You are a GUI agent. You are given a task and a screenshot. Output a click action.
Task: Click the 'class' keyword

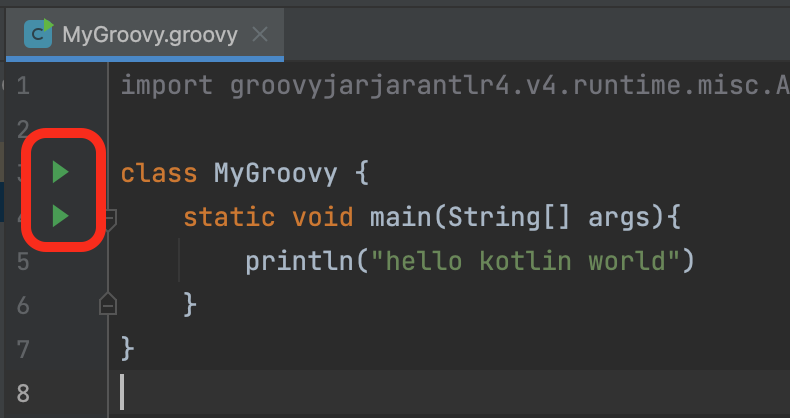point(159,173)
